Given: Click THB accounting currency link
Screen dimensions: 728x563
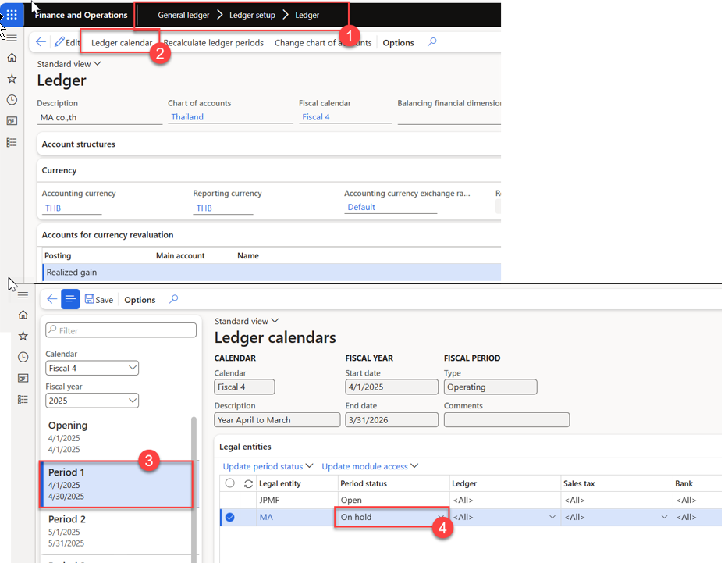Looking at the screenshot, I should (x=53, y=208).
